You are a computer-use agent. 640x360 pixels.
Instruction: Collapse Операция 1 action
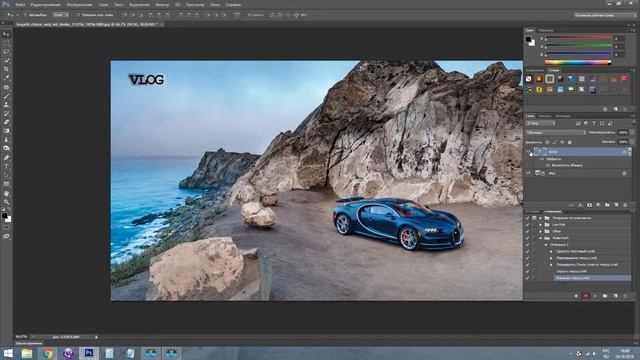coord(546,244)
